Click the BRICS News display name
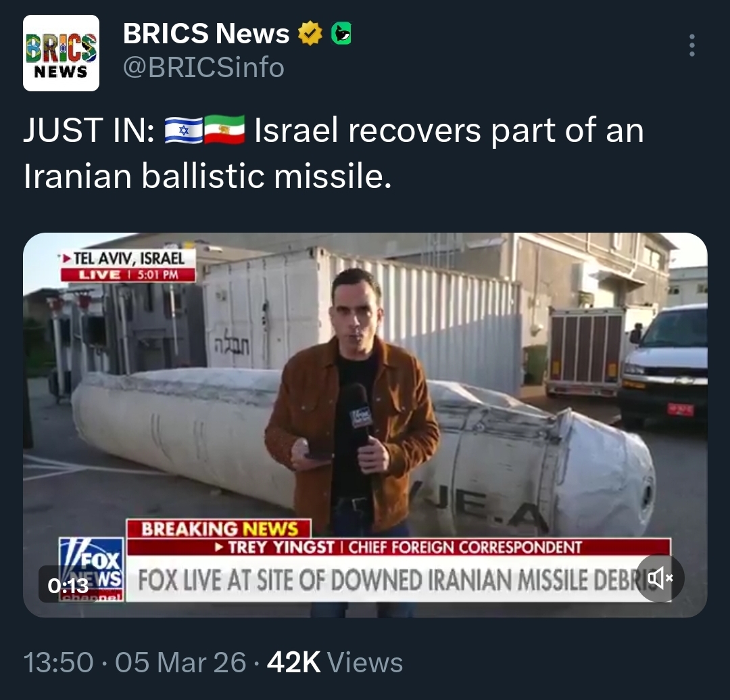 pos(205,34)
